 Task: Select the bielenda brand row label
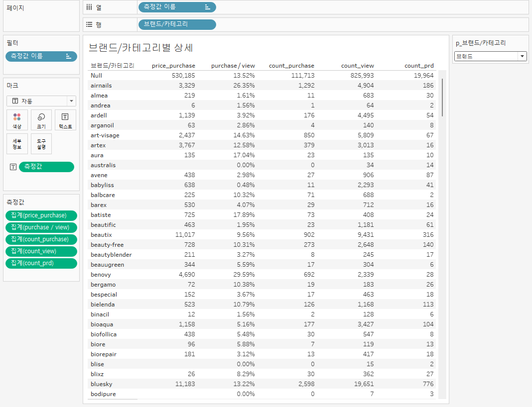(103, 305)
